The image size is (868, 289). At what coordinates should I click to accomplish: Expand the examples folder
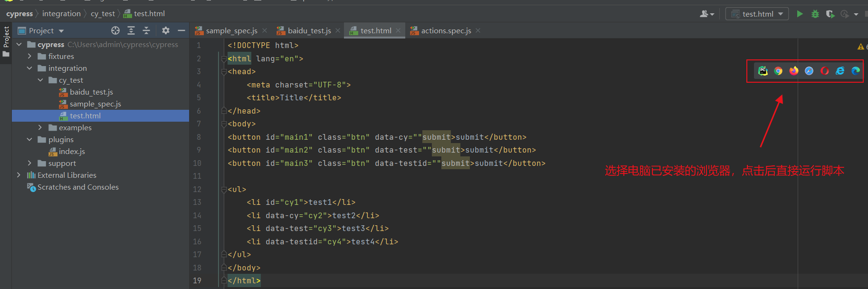[40, 127]
